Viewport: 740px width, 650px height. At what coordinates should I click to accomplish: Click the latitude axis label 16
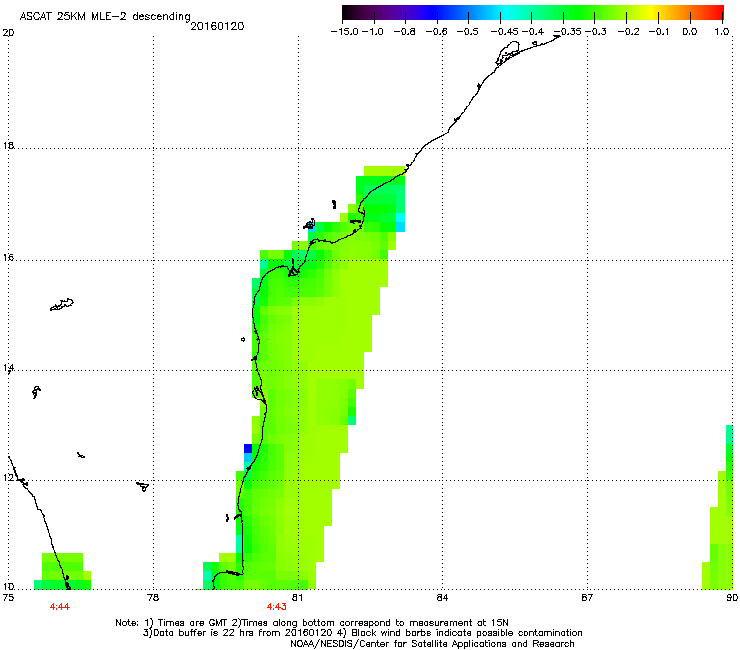click(x=8, y=258)
